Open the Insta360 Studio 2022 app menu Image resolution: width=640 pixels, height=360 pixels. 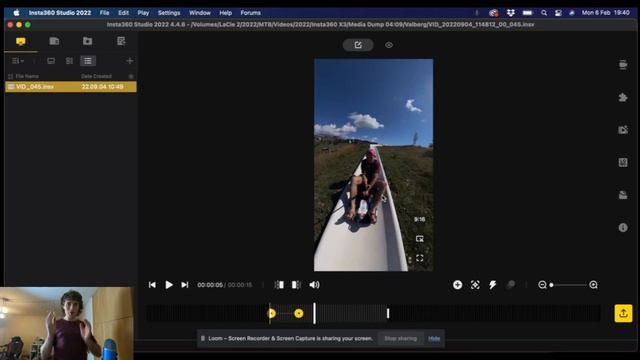pyautogui.click(x=60, y=13)
